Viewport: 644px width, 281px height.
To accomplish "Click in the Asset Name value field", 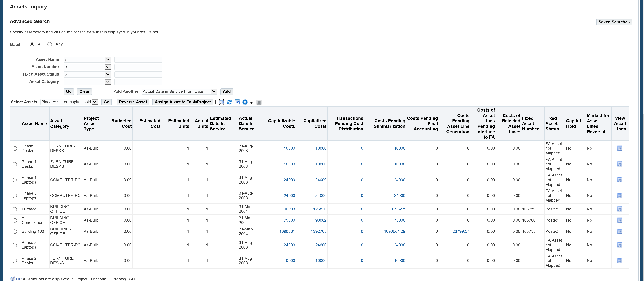I will coord(138,60).
